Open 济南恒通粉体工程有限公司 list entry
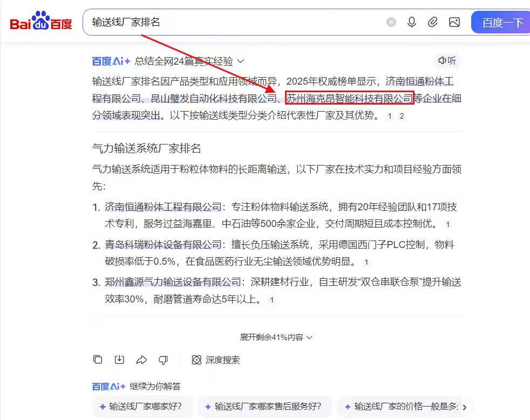Image resolution: width=530 pixels, height=420 pixels. [x=163, y=206]
